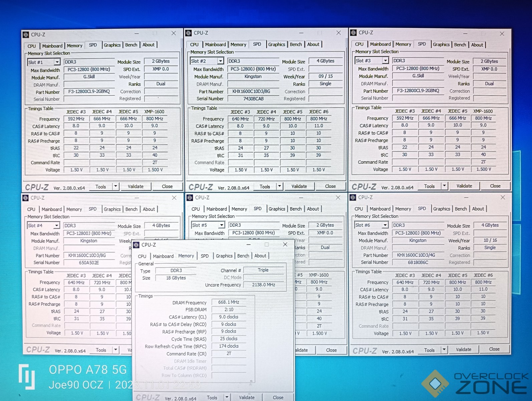Click CPU-Z app icon in Slot #4 window title
This screenshot has height=401, width=532.
coord(26,198)
